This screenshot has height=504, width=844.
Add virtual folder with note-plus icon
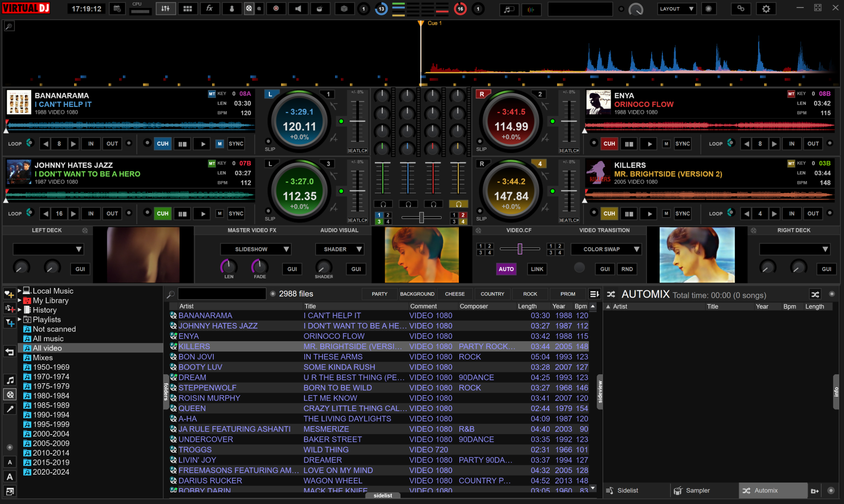[x=10, y=308]
